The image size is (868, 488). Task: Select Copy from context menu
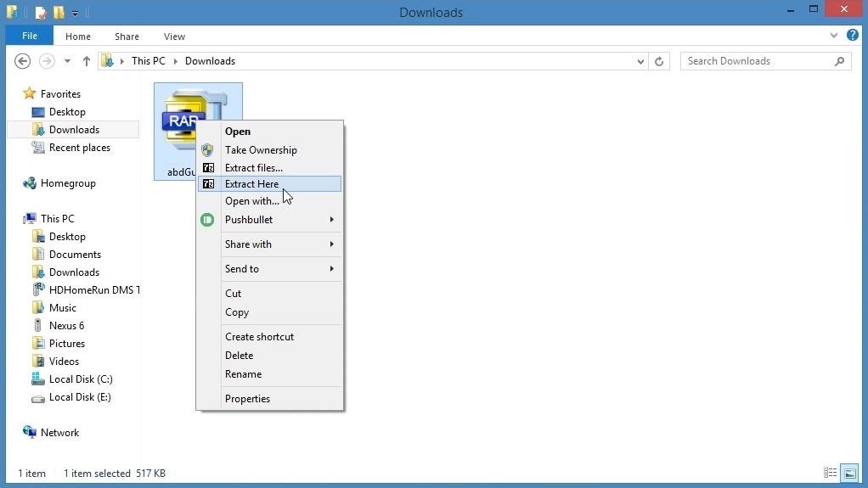tap(269, 312)
